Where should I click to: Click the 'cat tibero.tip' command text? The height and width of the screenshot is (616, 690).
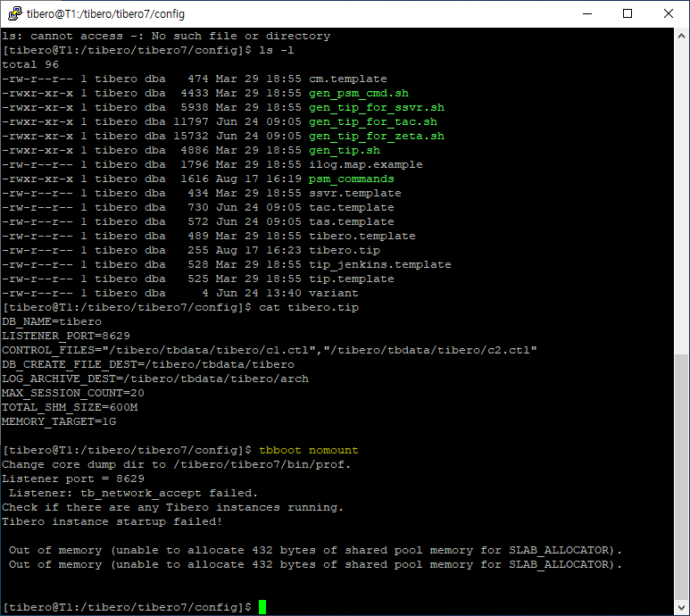click(309, 308)
